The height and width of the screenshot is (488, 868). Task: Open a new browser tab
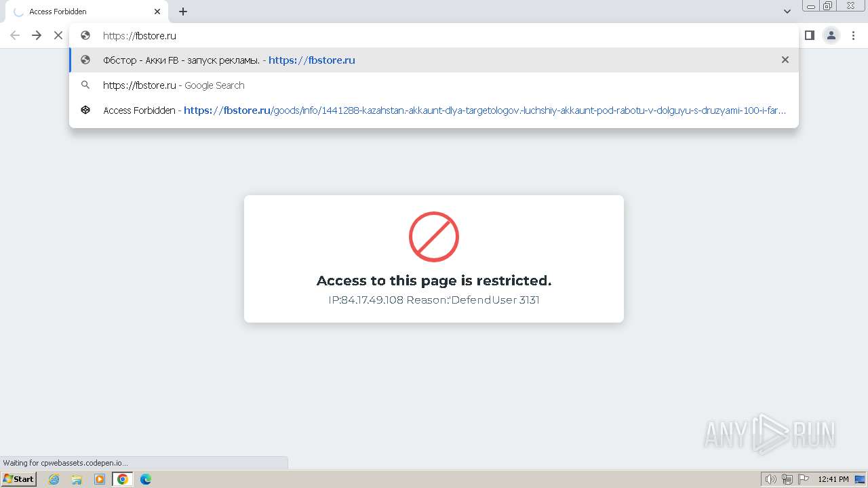coord(183,12)
